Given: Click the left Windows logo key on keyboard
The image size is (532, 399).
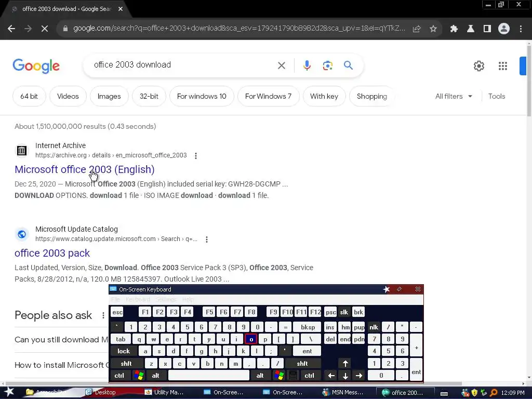Looking at the screenshot, I should pos(139,376).
